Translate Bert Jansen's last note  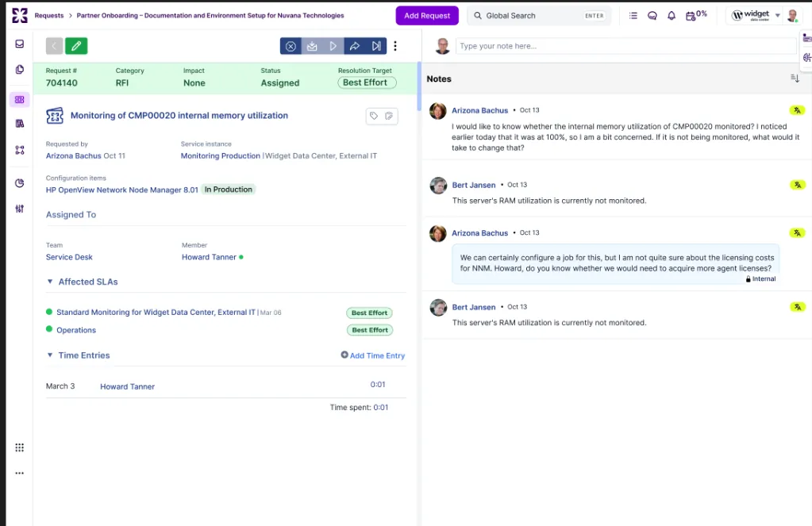(798, 307)
